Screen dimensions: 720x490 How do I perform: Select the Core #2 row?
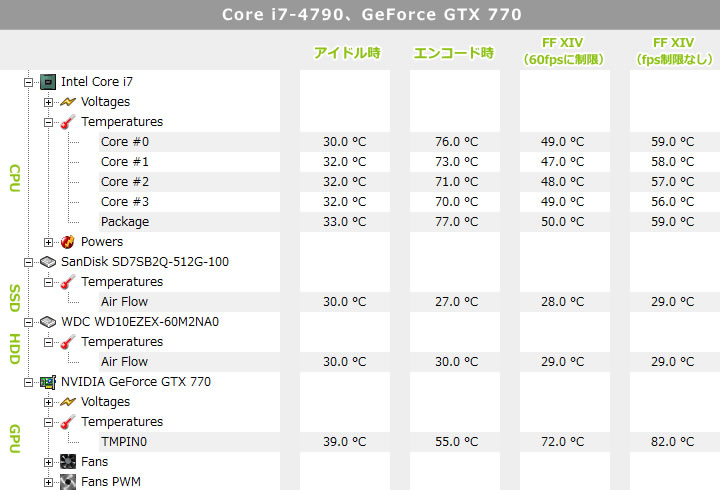pyautogui.click(x=190, y=182)
